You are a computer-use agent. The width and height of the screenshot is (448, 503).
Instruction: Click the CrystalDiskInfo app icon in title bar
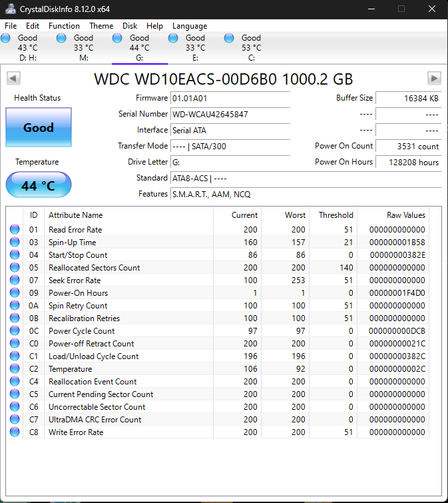coord(10,9)
